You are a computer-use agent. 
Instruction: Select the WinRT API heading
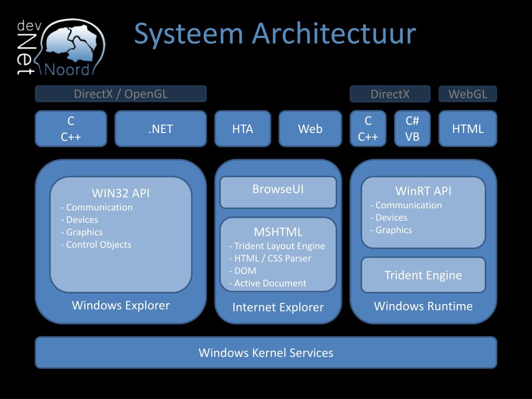pyautogui.click(x=423, y=191)
